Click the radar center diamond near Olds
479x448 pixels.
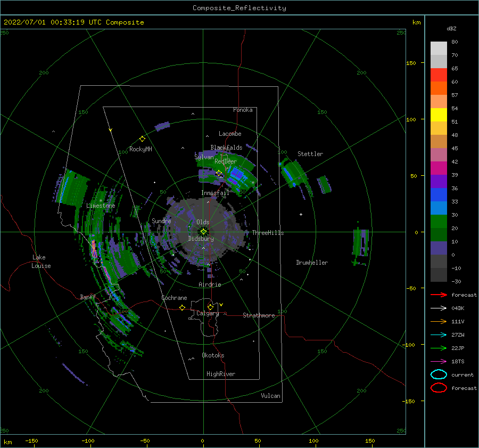click(203, 232)
